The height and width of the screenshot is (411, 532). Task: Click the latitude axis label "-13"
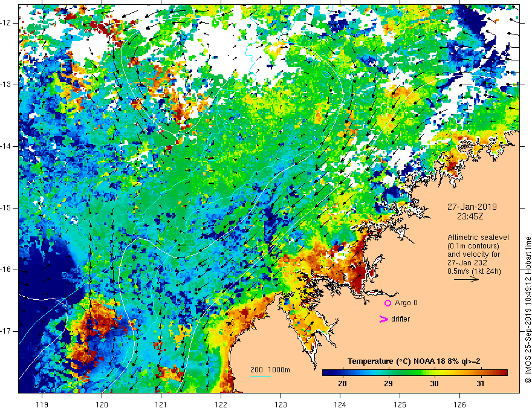tap(7, 85)
